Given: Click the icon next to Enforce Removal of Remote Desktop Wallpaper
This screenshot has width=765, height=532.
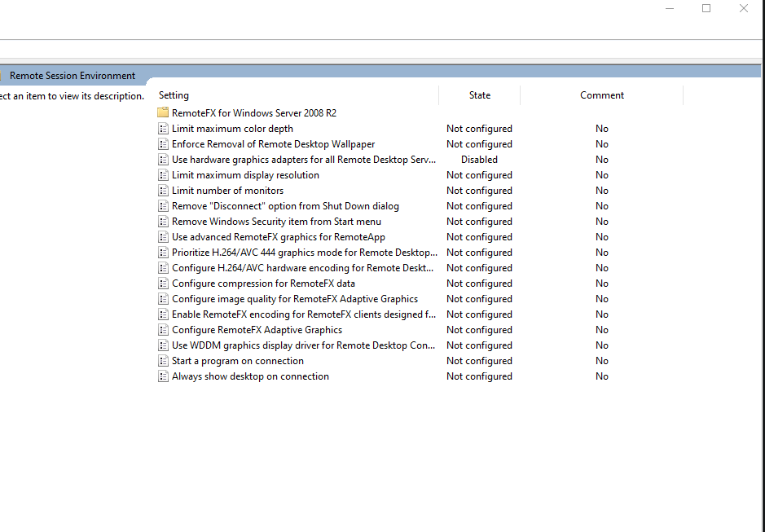Looking at the screenshot, I should pyautogui.click(x=163, y=144).
